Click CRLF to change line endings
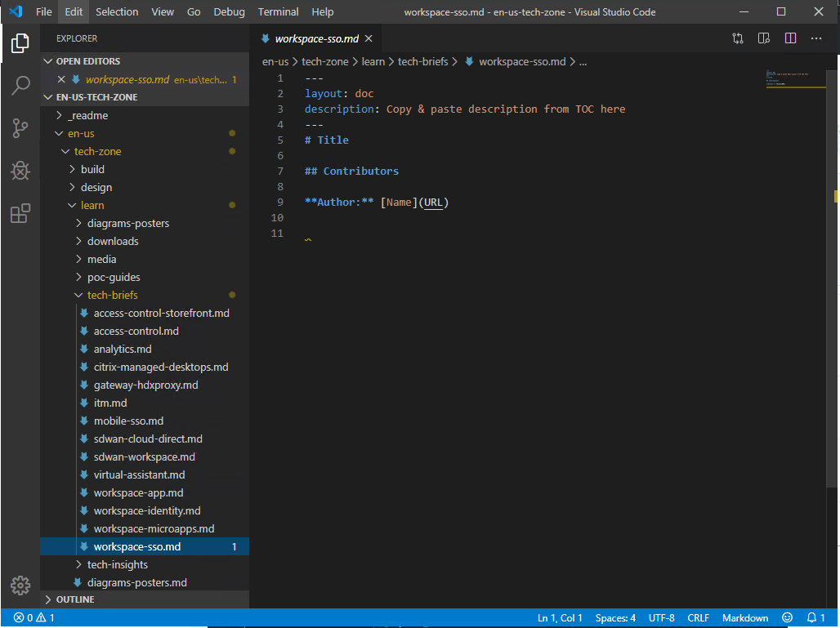 pos(699,618)
